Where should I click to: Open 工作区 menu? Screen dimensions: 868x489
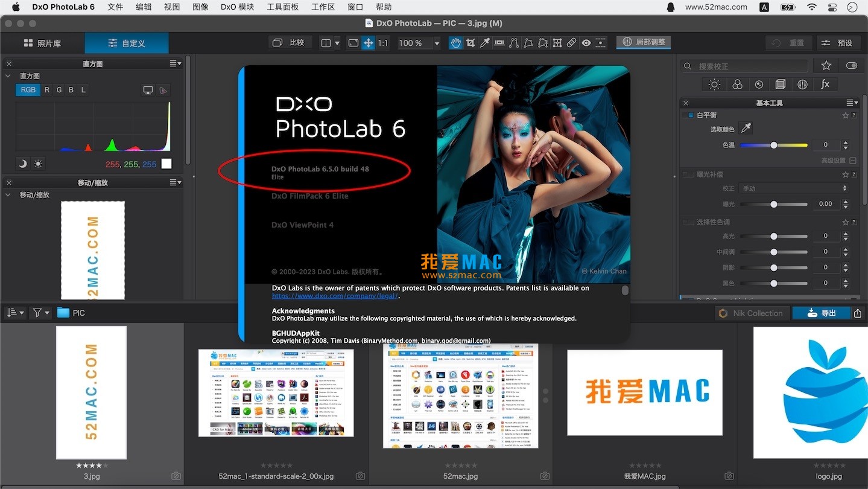(x=323, y=7)
